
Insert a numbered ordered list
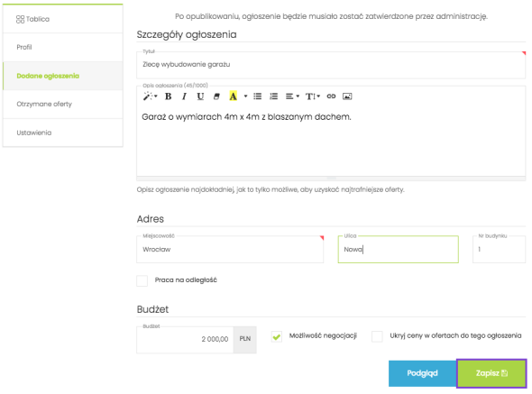(x=273, y=96)
